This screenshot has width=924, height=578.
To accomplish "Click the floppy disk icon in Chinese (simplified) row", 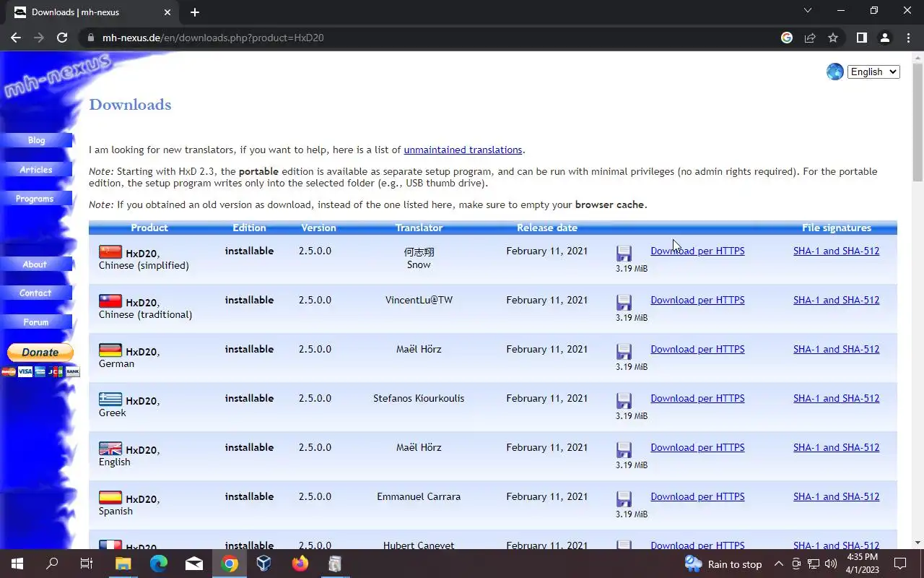I will (x=624, y=254).
